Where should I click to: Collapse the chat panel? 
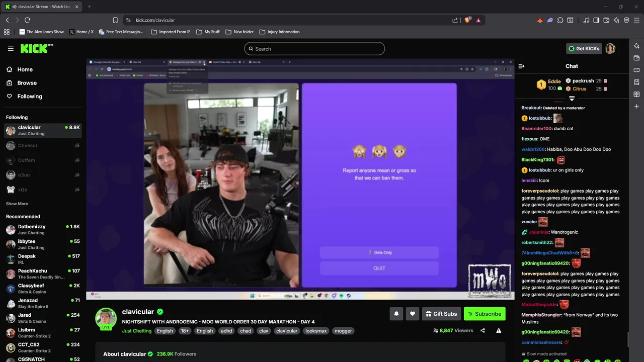[x=521, y=66]
